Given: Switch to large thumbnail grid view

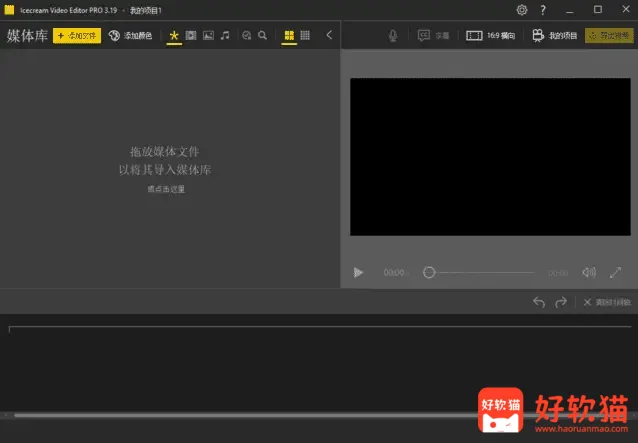Looking at the screenshot, I should click(289, 35).
